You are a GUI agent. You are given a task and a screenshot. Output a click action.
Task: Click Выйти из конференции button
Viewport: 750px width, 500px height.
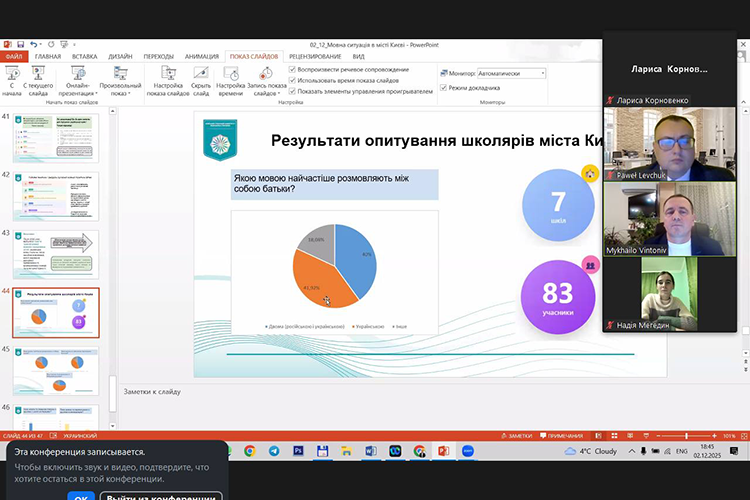click(x=162, y=496)
